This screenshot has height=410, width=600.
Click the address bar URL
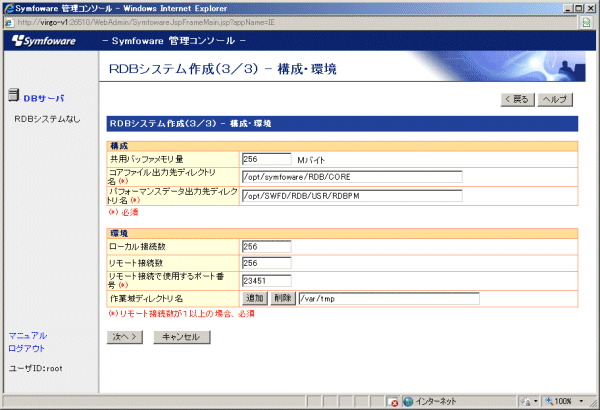coord(146,23)
